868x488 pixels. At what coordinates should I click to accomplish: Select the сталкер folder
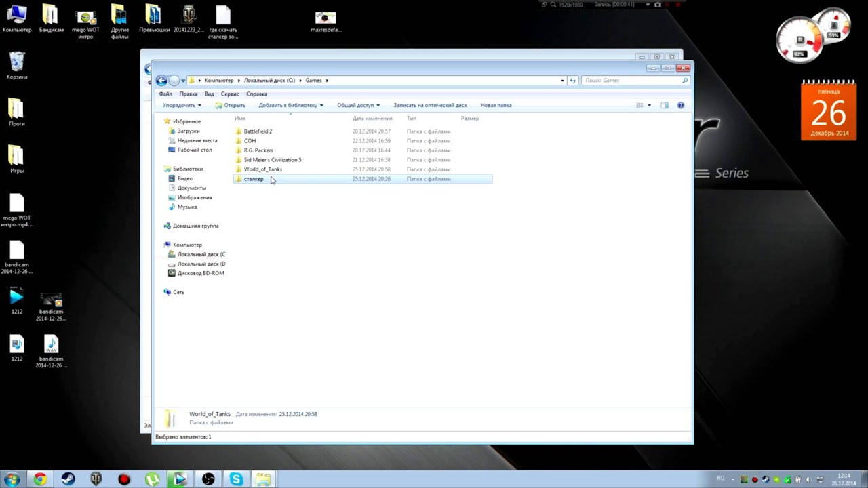coord(363,179)
